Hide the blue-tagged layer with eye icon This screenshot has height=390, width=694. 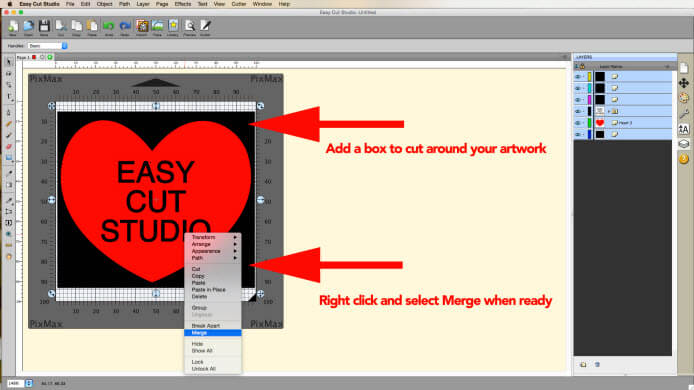tap(578, 134)
